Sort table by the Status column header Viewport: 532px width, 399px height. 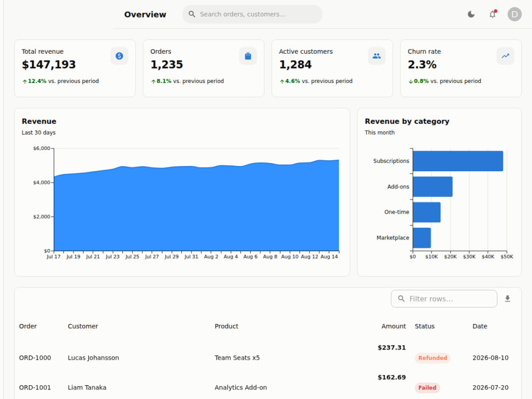(x=425, y=326)
